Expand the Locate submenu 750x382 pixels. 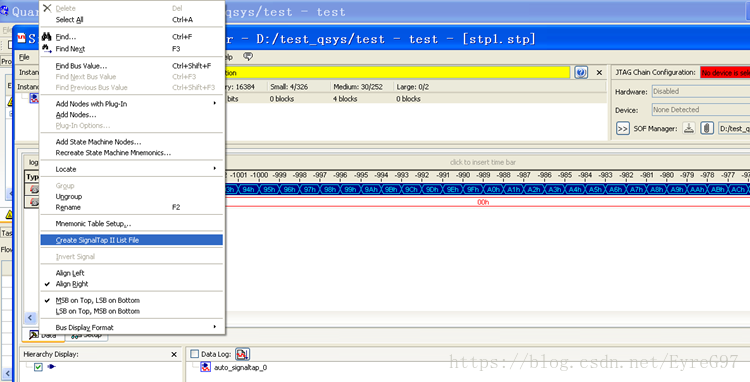(132, 169)
